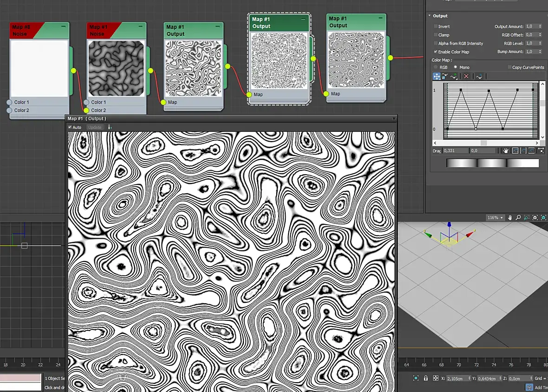Click the Update button in preview window
Screen dimensions: 548x392
click(94, 127)
